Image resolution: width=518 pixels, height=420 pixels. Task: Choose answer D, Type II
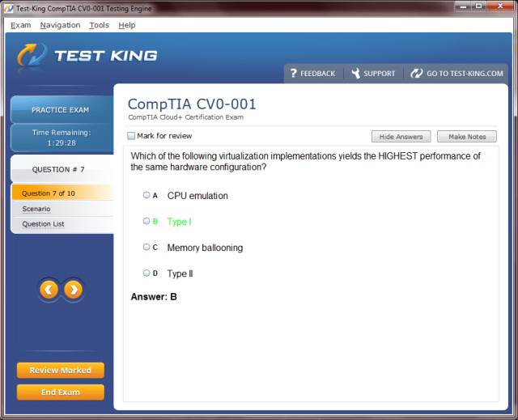coord(146,274)
